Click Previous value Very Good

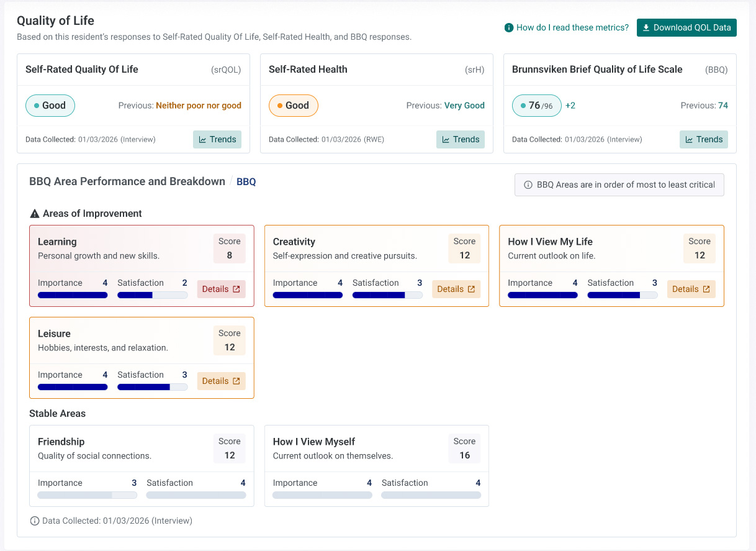click(x=464, y=106)
